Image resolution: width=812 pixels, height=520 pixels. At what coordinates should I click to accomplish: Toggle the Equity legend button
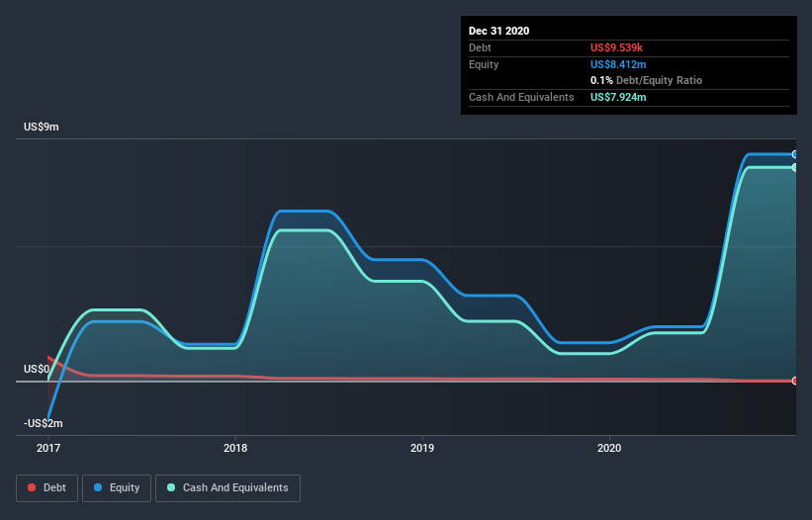tap(117, 488)
